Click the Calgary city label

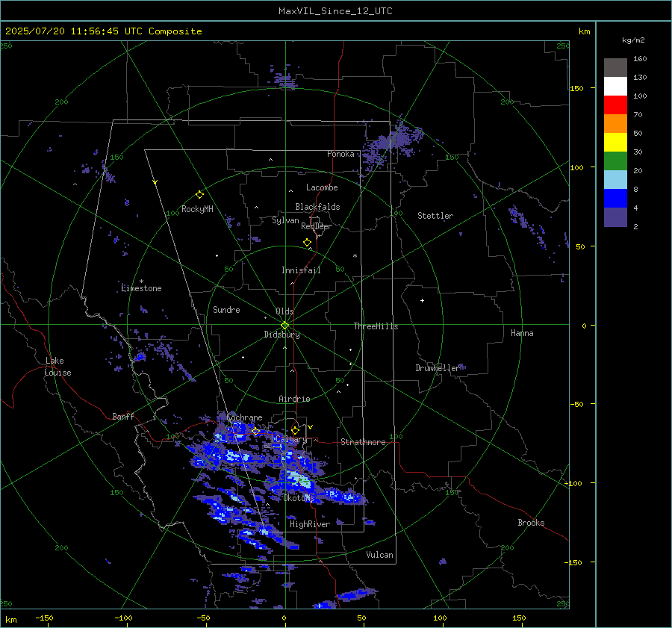coord(291,439)
